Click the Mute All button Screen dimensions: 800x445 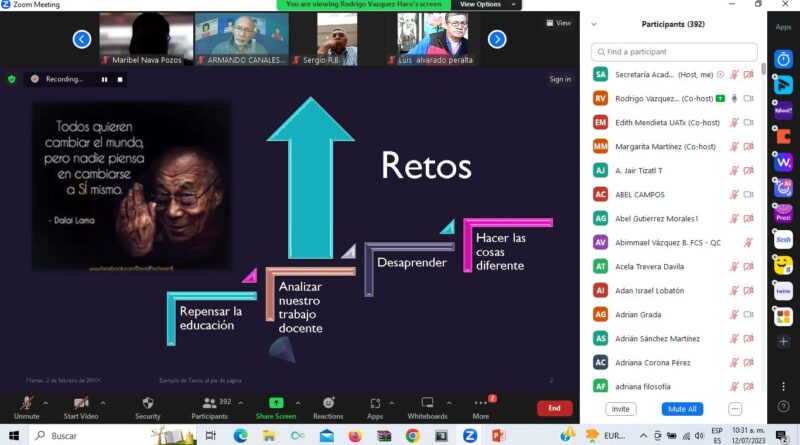[x=681, y=409]
